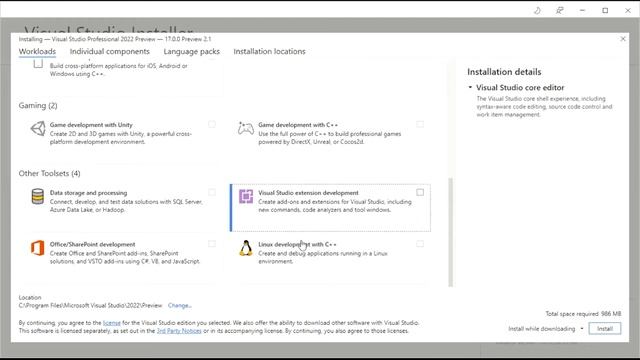This screenshot has width=640, height=360.
Task: Click the feedback icon in title bar
Action: [560, 11]
